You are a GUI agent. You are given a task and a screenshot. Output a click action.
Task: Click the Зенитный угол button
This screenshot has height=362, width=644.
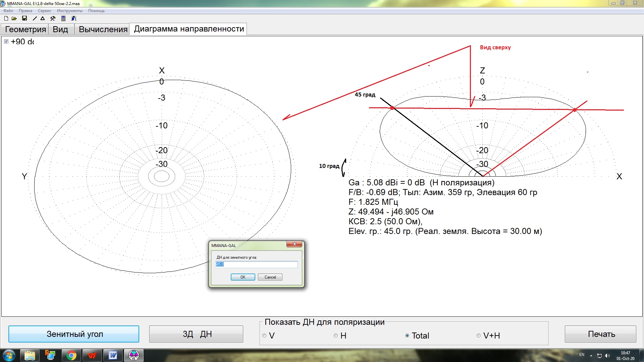[x=74, y=334]
